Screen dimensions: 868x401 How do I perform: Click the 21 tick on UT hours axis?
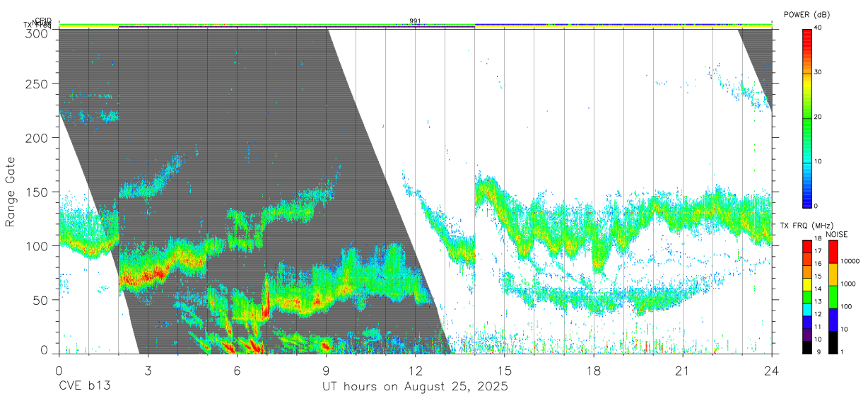click(683, 371)
